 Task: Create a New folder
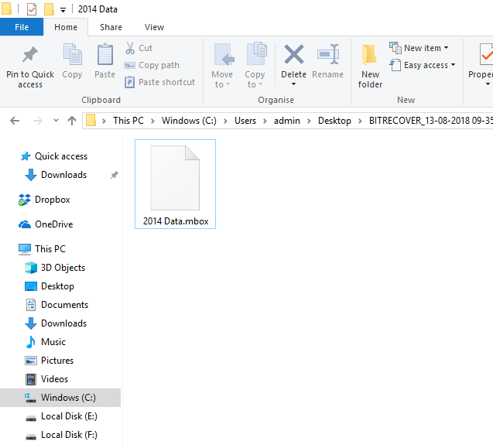coord(370,66)
